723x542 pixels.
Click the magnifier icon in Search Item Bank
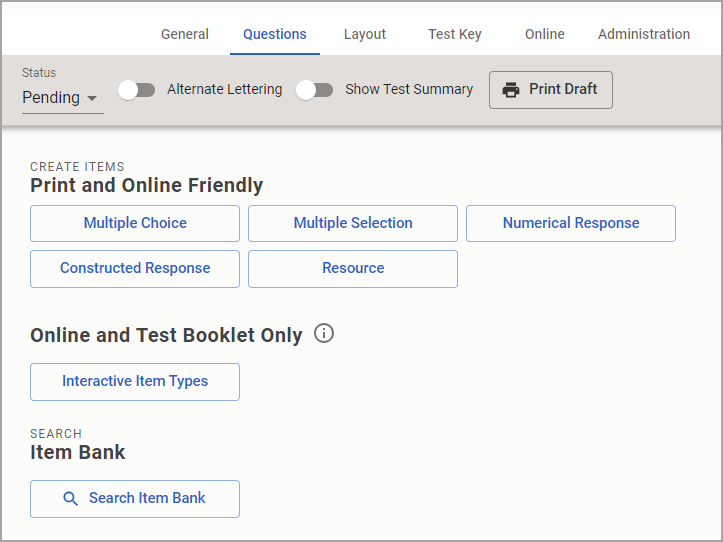coord(70,499)
